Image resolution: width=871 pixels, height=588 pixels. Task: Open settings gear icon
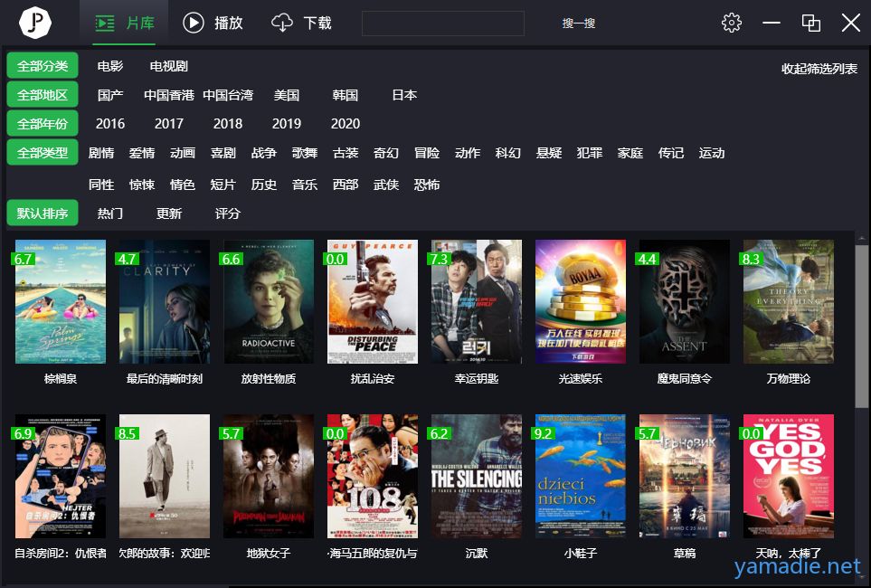[731, 23]
